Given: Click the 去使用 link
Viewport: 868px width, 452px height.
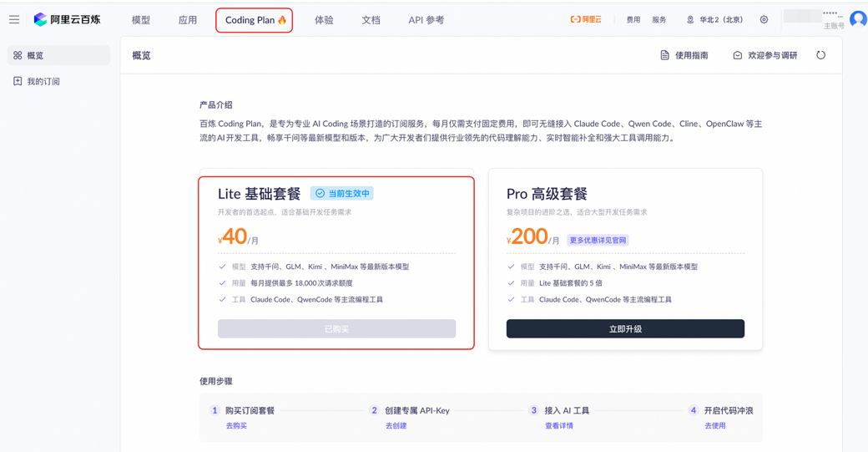Looking at the screenshot, I should pos(715,426).
